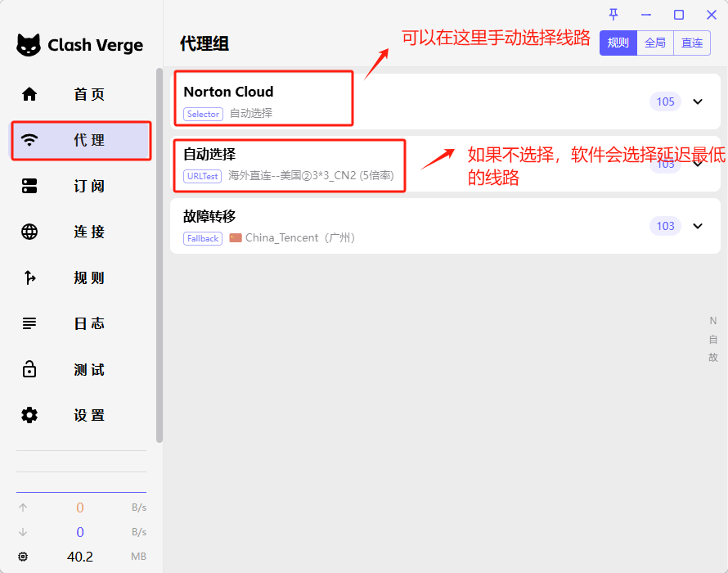Click the 103 badge on 故障转移
The width and height of the screenshot is (728, 573).
665,226
